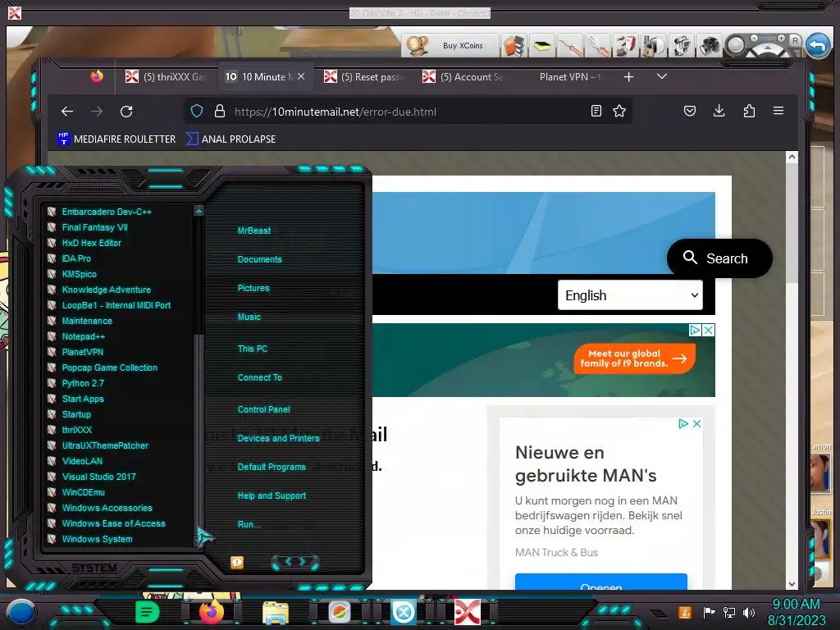Click the AdChoices icon on the banner ad
840x630 pixels.
click(695, 330)
